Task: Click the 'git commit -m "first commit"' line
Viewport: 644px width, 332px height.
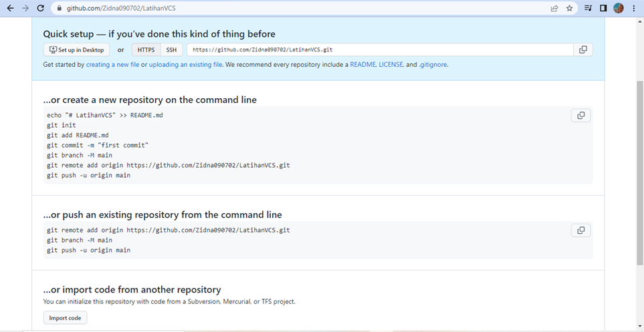Action: pyautogui.click(x=98, y=145)
